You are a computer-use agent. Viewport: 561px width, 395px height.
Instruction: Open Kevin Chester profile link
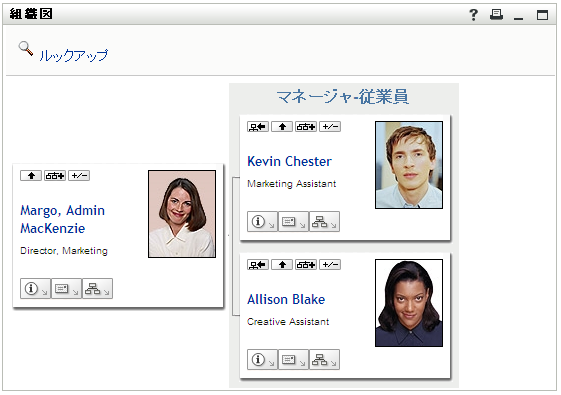[289, 161]
